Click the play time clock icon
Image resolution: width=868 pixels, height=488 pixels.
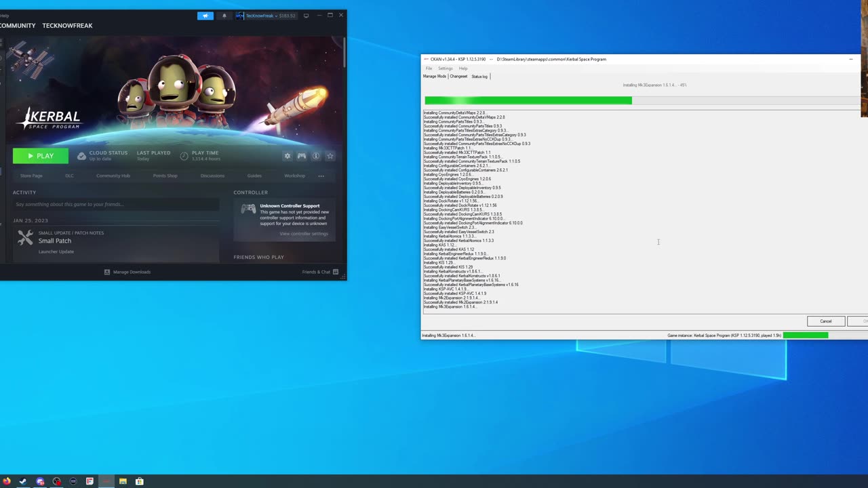tap(184, 156)
